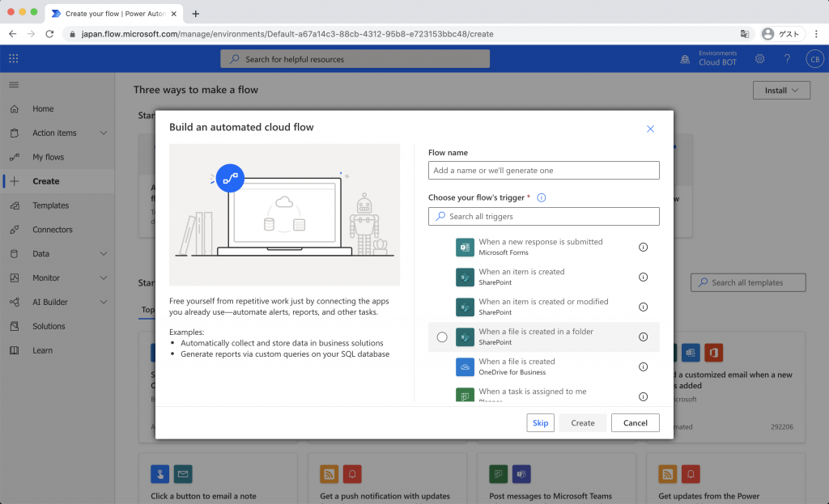Click OneDrive for Business trigger icon

[x=465, y=366]
